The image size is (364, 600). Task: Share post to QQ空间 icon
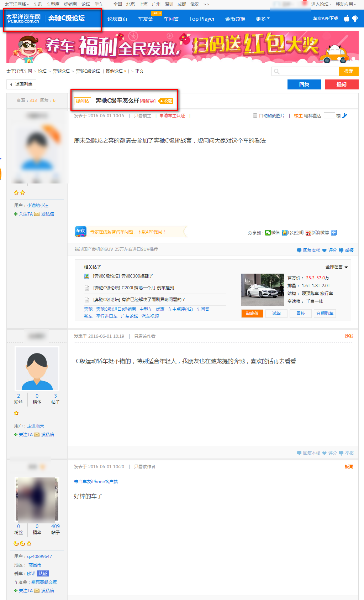coord(284,233)
